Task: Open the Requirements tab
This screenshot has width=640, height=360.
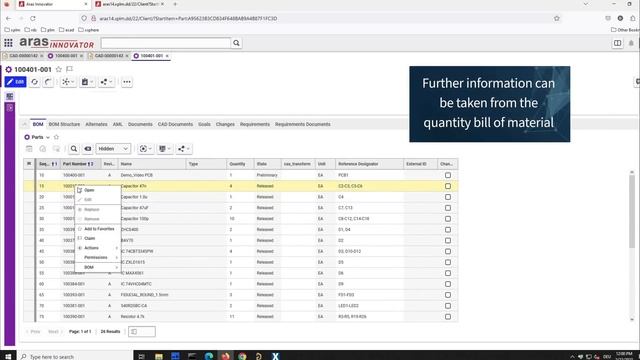Action: 255,124
